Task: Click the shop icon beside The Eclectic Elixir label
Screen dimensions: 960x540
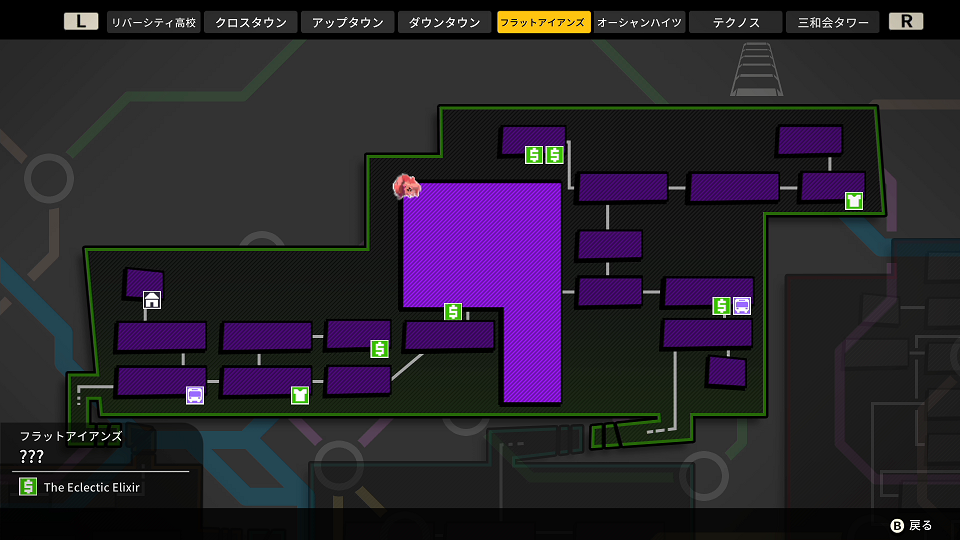Action: pos(28,487)
